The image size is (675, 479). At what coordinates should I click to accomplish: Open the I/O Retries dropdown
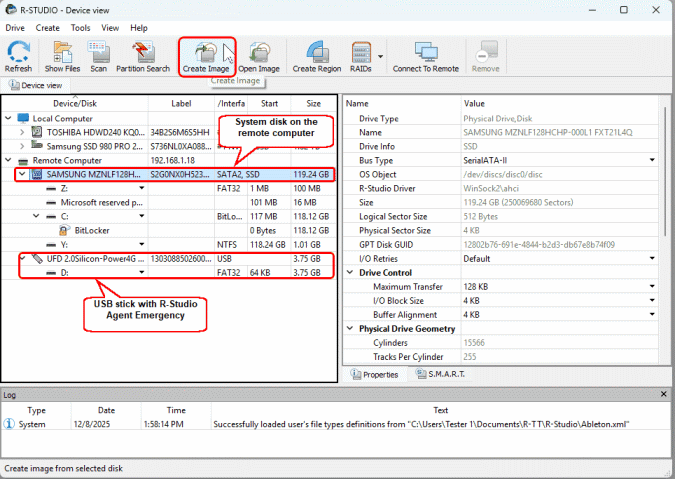click(x=652, y=258)
